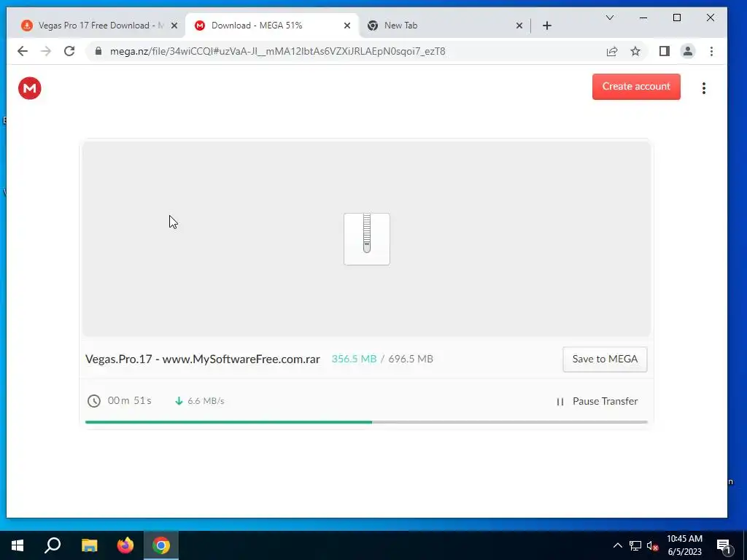Open Chrome's three-dot menu
This screenshot has height=560, width=747.
[711, 52]
